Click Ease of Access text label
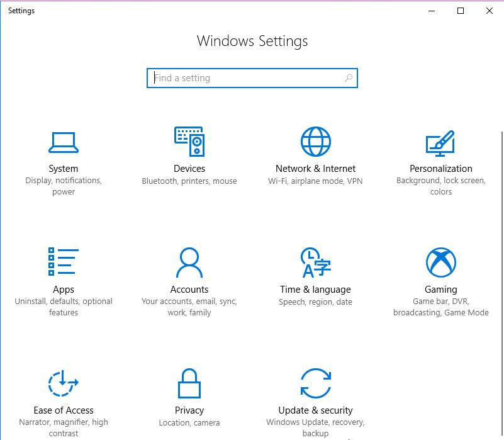504x440 pixels. [64, 410]
